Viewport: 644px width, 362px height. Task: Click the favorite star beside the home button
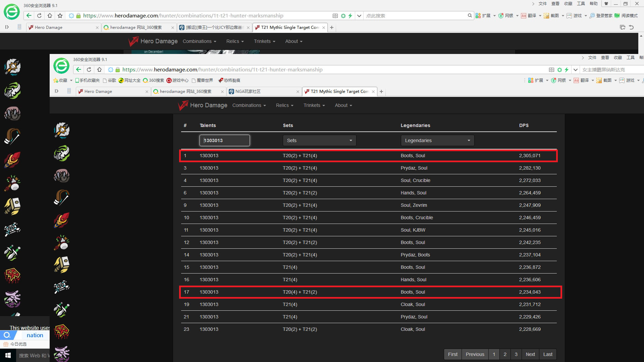pyautogui.click(x=60, y=16)
